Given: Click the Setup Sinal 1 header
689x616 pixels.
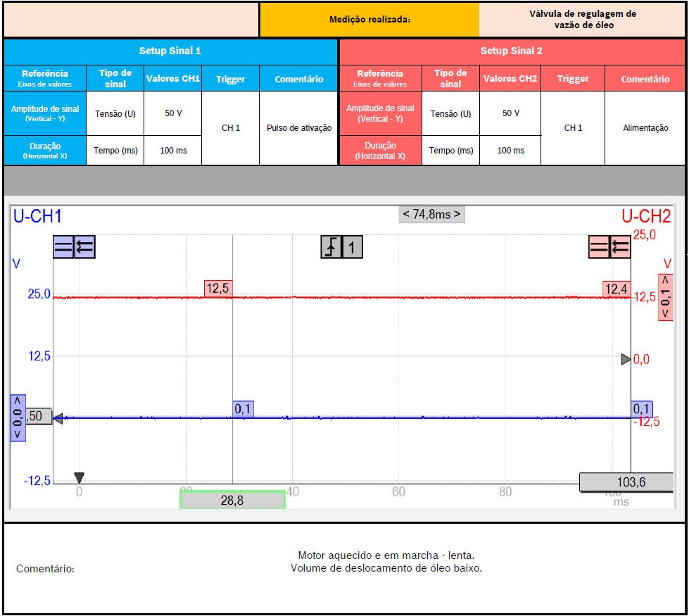Looking at the screenshot, I should coord(170,51).
